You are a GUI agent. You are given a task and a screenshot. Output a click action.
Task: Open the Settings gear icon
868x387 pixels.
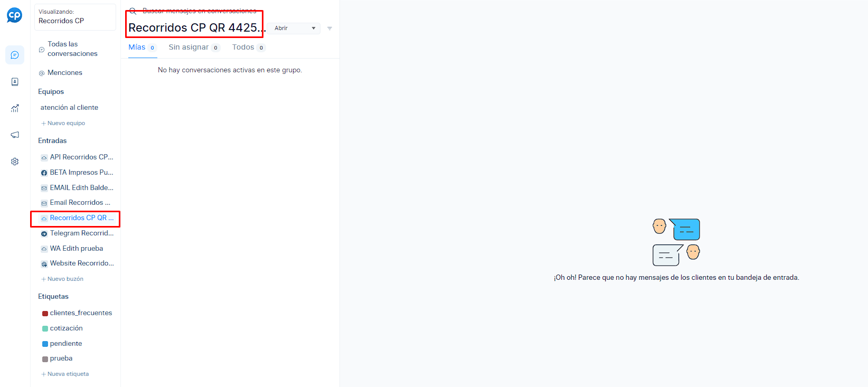coord(15,162)
